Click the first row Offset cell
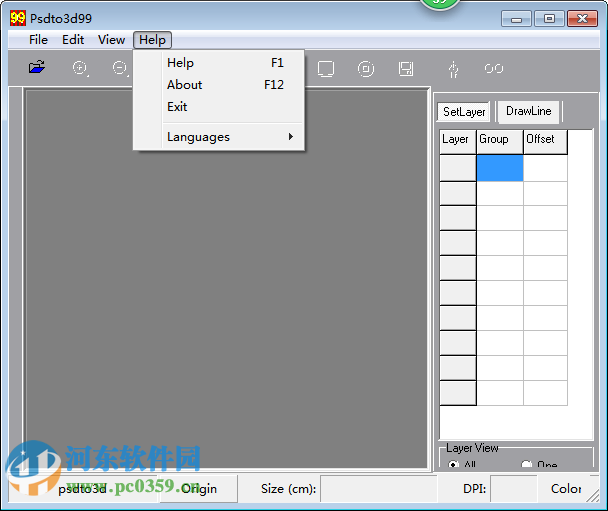The image size is (608, 511). pyautogui.click(x=545, y=168)
